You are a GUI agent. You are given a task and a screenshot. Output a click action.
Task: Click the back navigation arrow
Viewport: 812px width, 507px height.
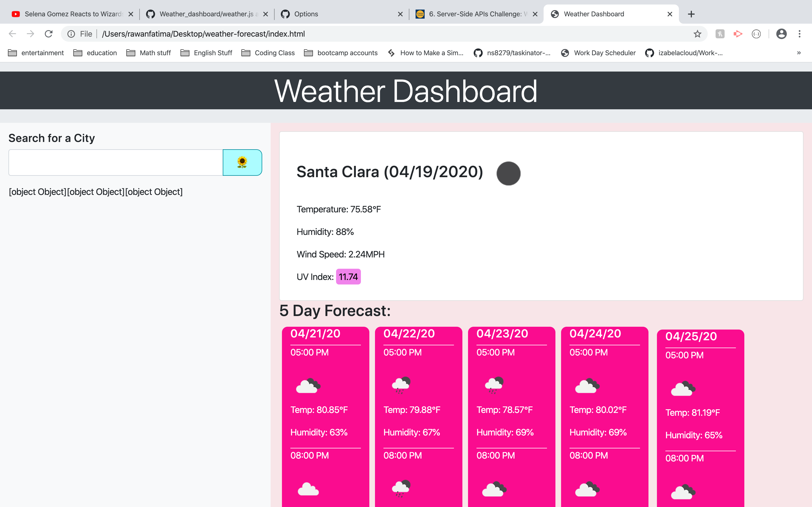(x=12, y=34)
